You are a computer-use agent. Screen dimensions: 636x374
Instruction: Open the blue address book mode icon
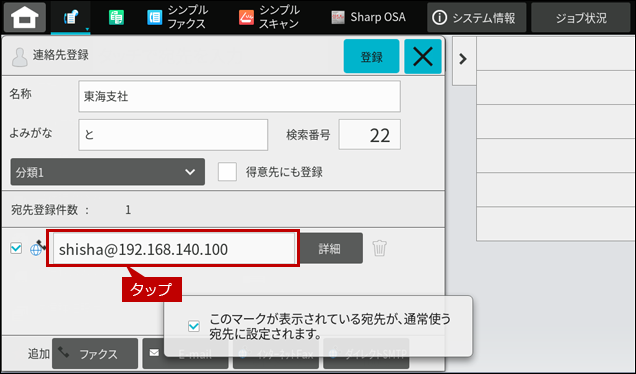pyautogui.click(x=71, y=18)
